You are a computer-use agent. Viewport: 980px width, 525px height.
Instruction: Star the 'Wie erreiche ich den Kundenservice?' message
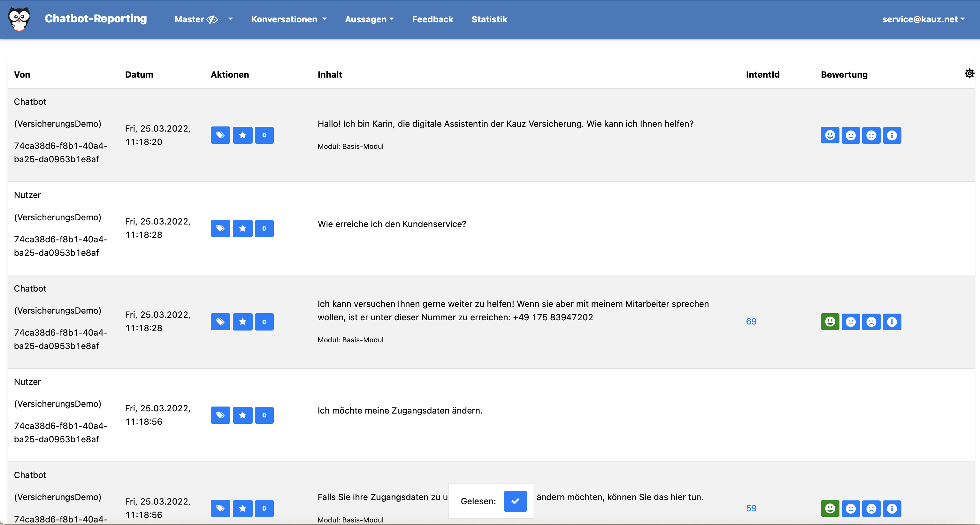pos(242,228)
